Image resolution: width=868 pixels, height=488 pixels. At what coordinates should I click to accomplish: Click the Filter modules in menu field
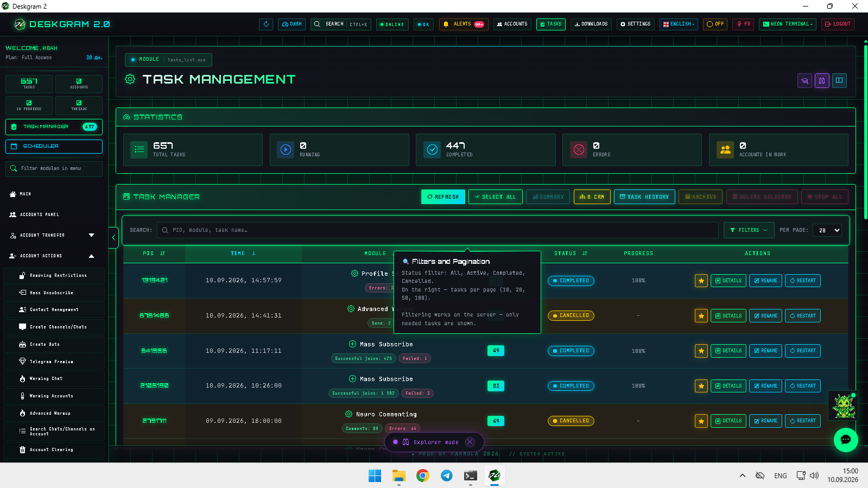pos(54,168)
